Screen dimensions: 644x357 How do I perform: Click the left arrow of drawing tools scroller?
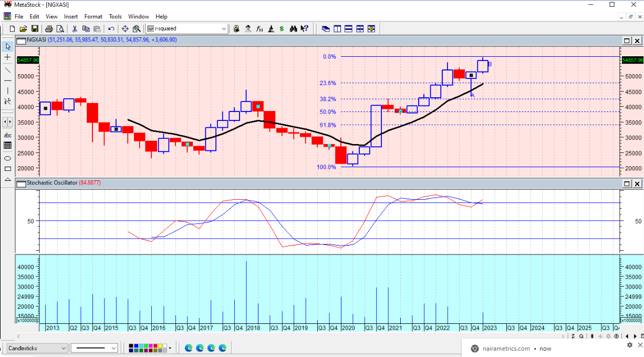tap(5, 122)
